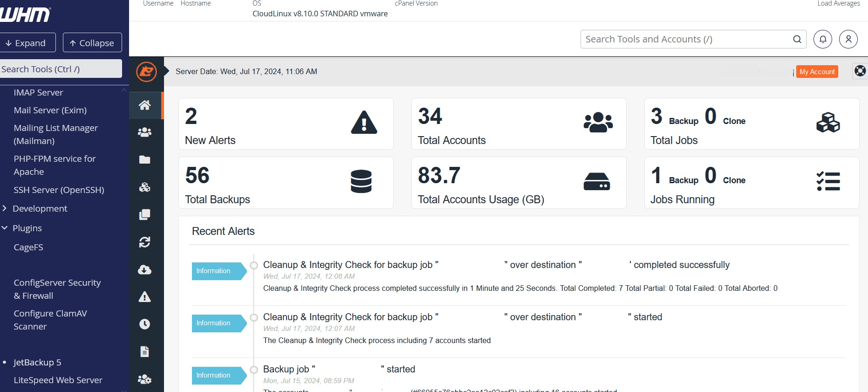Viewport: 868px width, 392px height.
Task: Click the Collapse all menus button
Action: pos(92,43)
